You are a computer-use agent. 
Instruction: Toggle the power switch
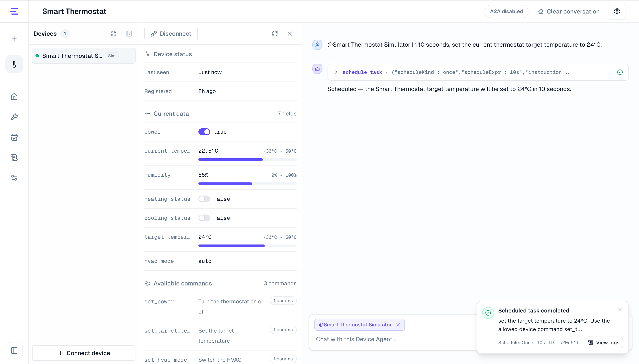(x=204, y=132)
